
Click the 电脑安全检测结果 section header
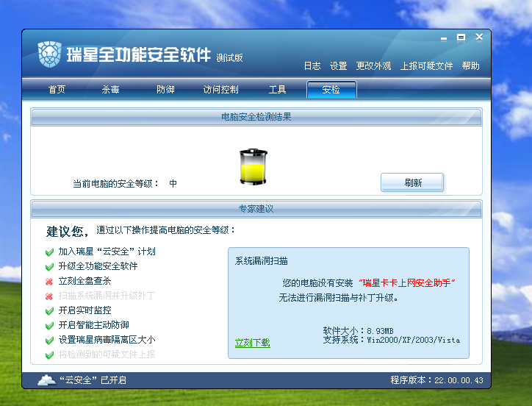click(x=256, y=117)
